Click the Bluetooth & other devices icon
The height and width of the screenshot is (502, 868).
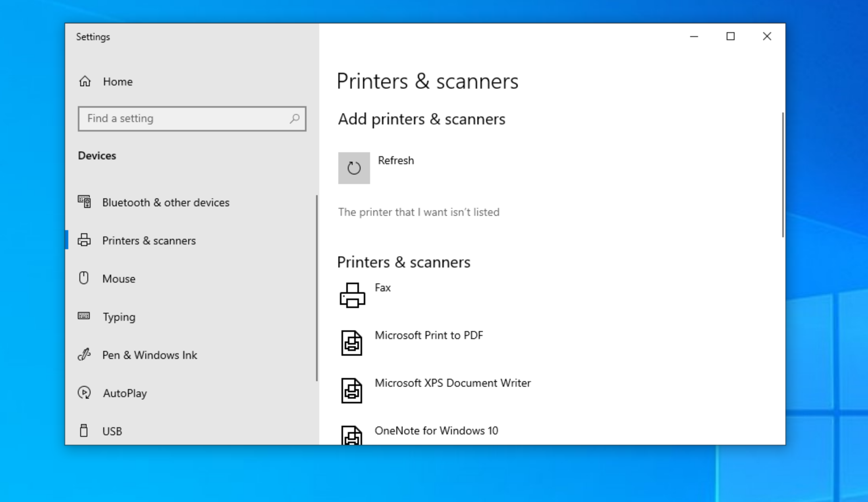(x=84, y=202)
